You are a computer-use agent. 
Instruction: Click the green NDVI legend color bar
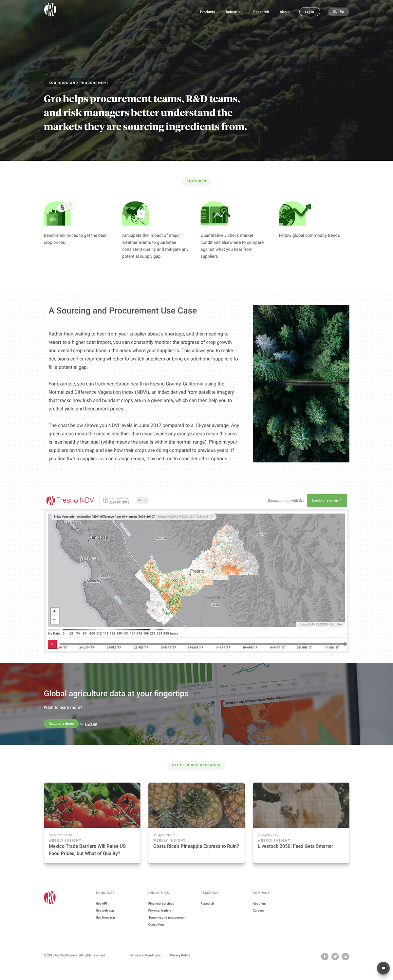click(x=129, y=630)
